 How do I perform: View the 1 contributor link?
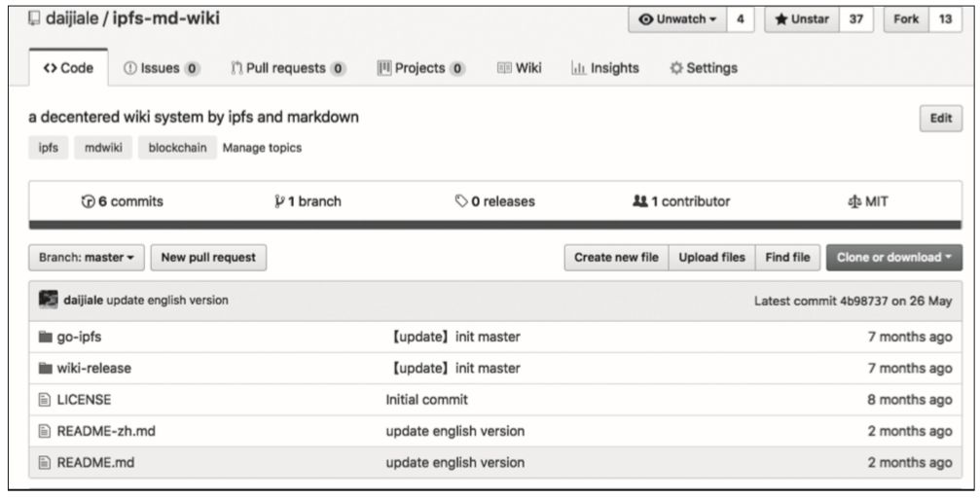681,201
